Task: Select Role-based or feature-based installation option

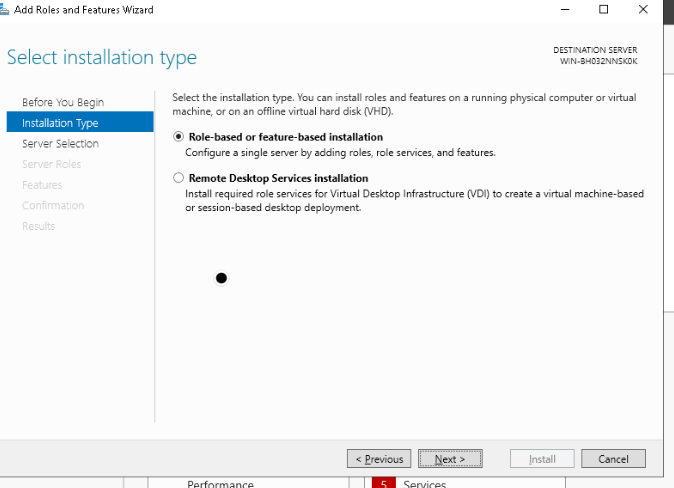Action: tap(179, 137)
